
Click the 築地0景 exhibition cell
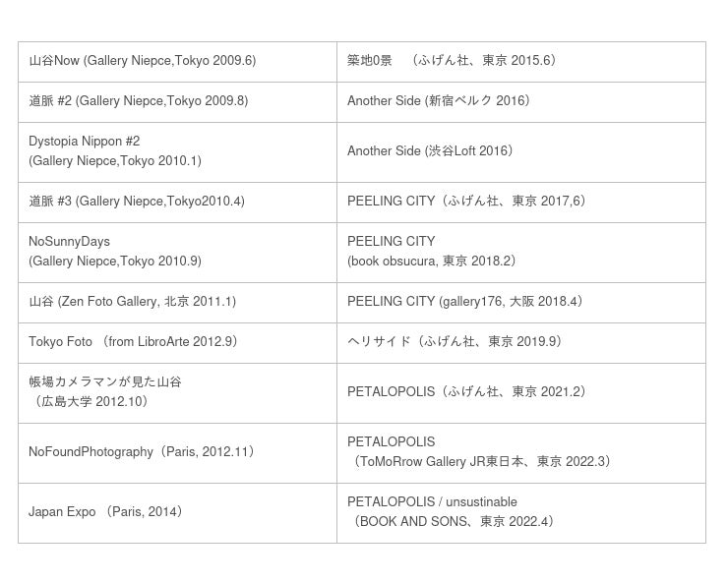coord(455,61)
